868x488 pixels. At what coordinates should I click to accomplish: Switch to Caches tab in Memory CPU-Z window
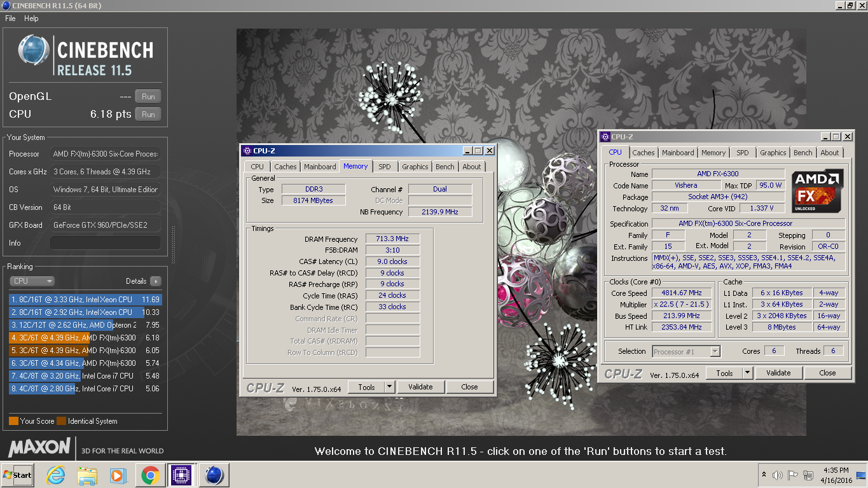tap(285, 167)
